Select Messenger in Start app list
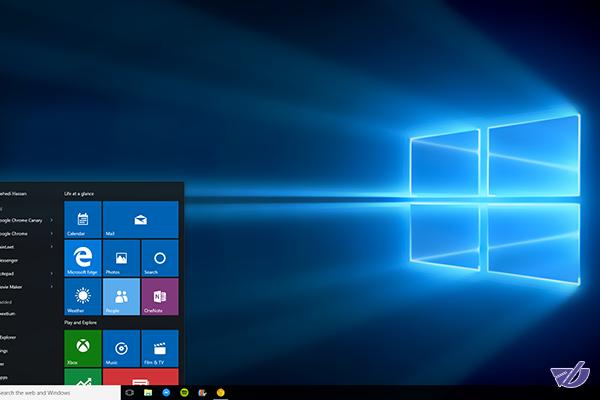The image size is (600, 400). pyautogui.click(x=9, y=260)
